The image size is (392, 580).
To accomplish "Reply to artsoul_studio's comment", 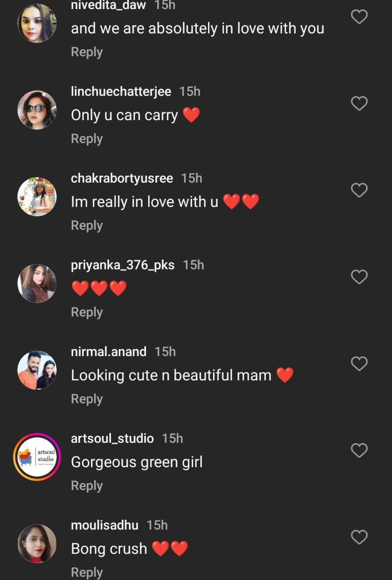I will tap(87, 485).
